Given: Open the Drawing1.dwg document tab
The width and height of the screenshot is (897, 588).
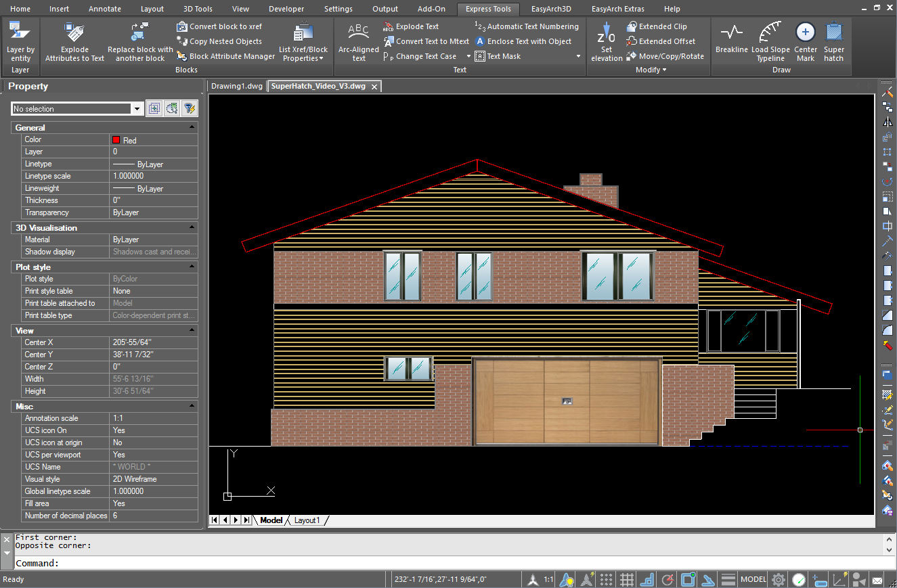Looking at the screenshot, I should point(237,86).
